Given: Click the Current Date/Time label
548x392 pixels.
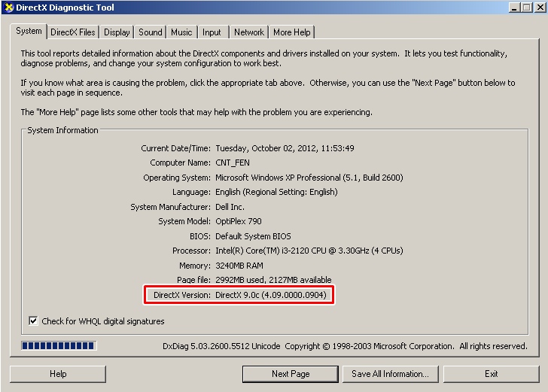Looking at the screenshot, I should (x=176, y=148).
